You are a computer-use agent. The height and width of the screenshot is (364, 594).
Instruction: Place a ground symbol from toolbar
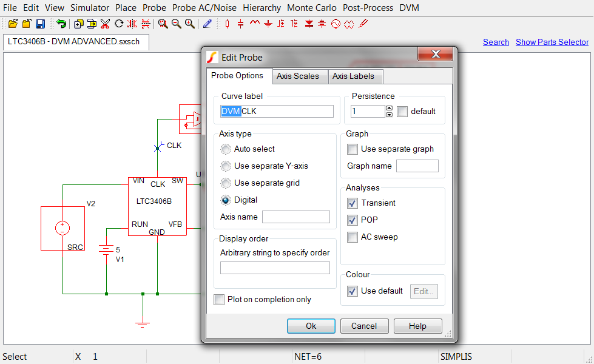click(x=268, y=24)
